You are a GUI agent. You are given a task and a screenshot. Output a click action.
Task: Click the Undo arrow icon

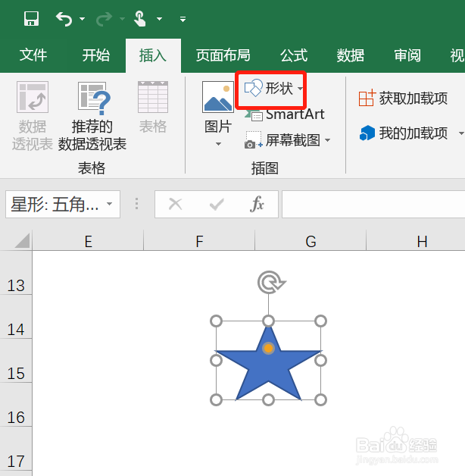(64, 19)
